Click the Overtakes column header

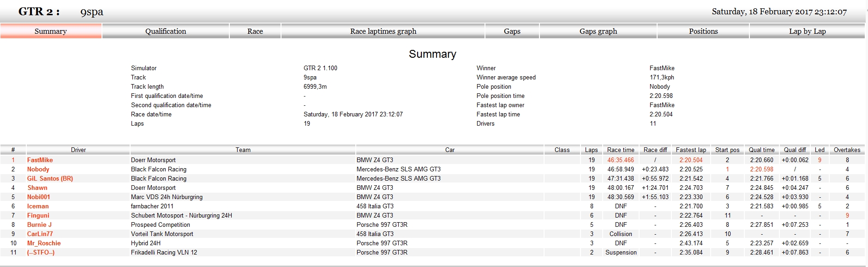pos(847,150)
